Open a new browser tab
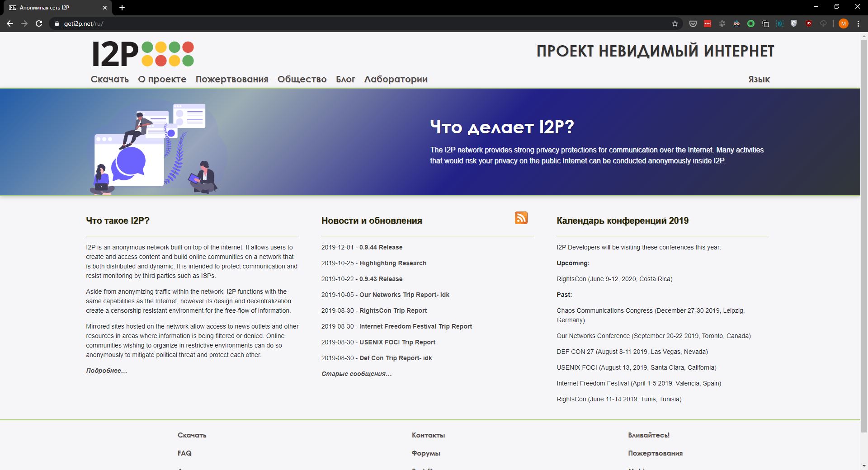Viewport: 868px width, 470px height. click(x=122, y=8)
